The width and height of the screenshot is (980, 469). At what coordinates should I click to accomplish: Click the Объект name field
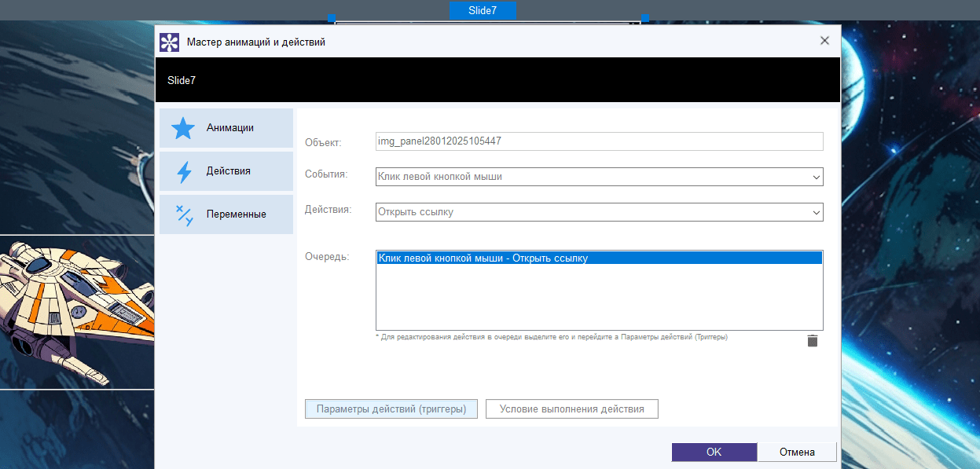(600, 141)
